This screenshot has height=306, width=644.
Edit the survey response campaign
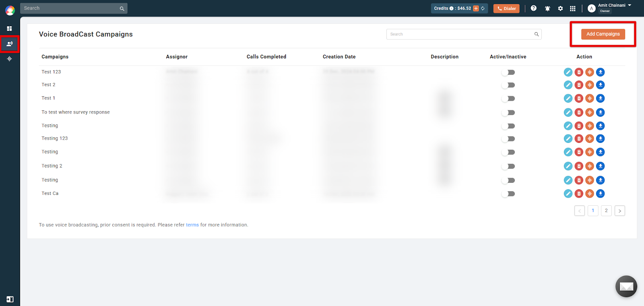(568, 112)
